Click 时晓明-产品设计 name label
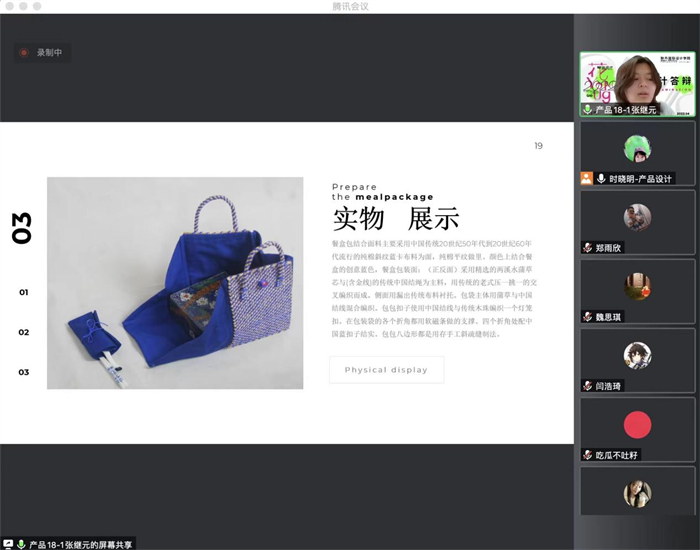The height and width of the screenshot is (550, 700). (641, 179)
